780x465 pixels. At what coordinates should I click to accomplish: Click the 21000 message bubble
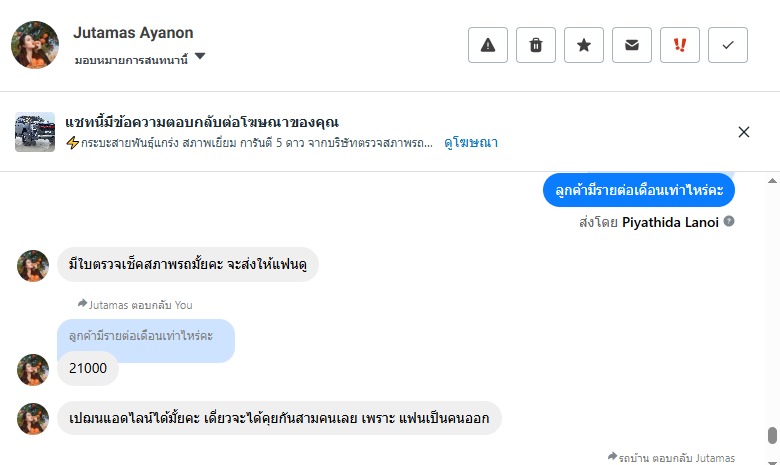pyautogui.click(x=88, y=369)
